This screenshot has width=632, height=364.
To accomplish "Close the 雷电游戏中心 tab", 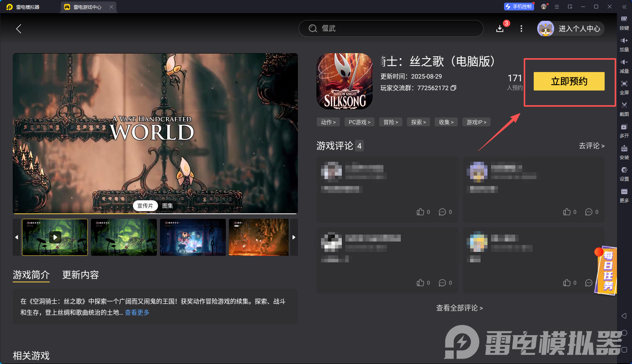I will pos(111,7).
